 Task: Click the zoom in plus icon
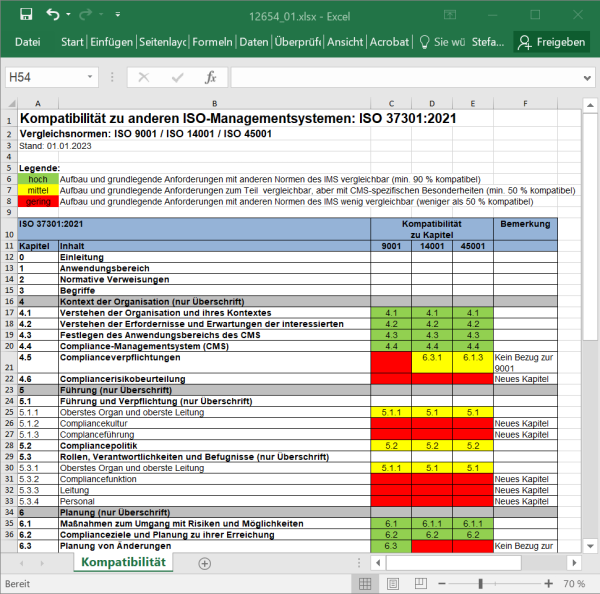pos(549,583)
